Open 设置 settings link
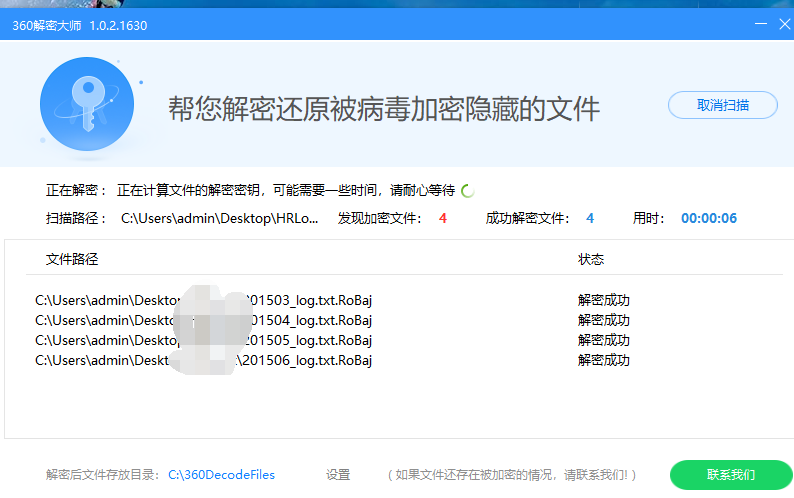 [x=338, y=475]
